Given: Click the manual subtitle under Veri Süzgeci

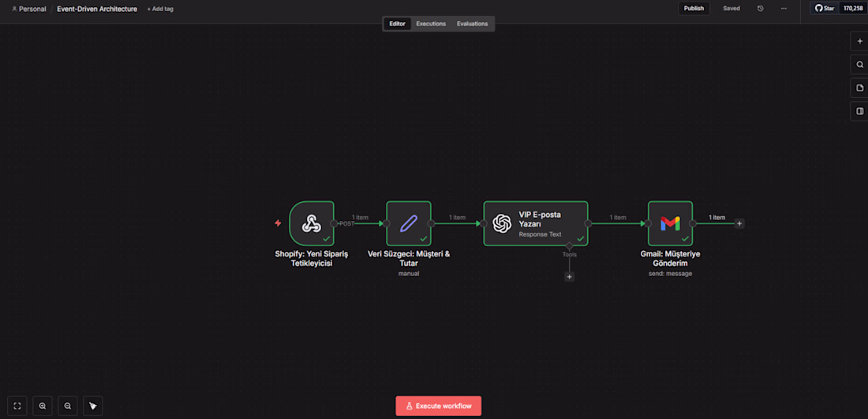Looking at the screenshot, I should pos(409,274).
